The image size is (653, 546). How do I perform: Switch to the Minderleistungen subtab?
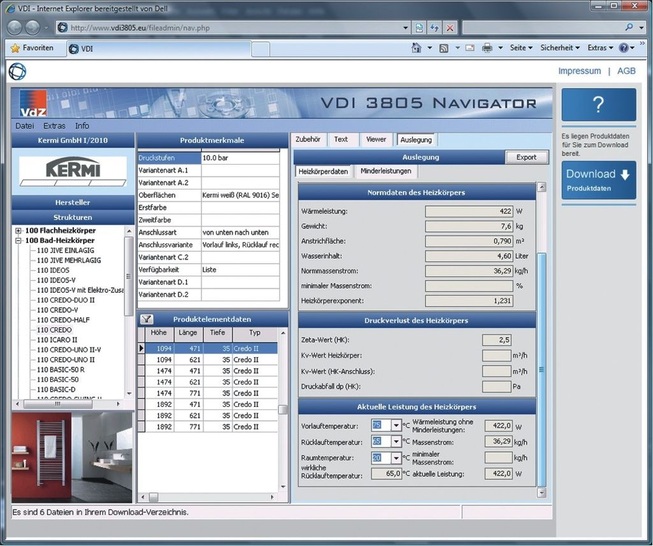point(386,171)
